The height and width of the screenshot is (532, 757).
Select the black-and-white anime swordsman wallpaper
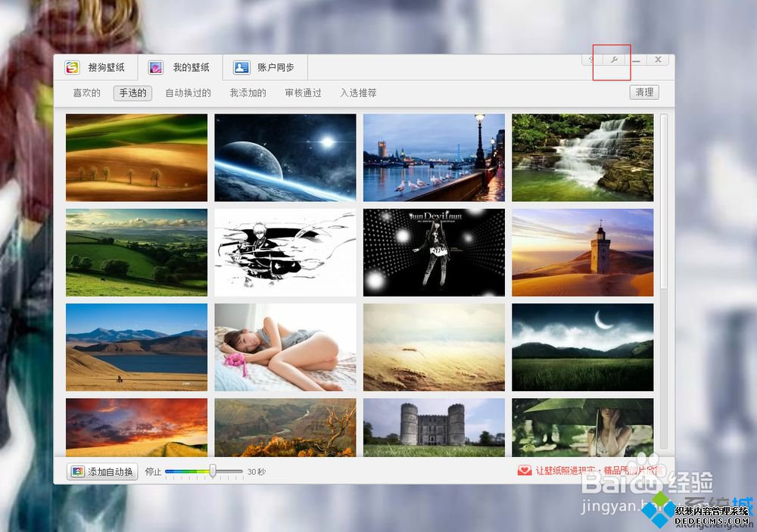tap(285, 253)
